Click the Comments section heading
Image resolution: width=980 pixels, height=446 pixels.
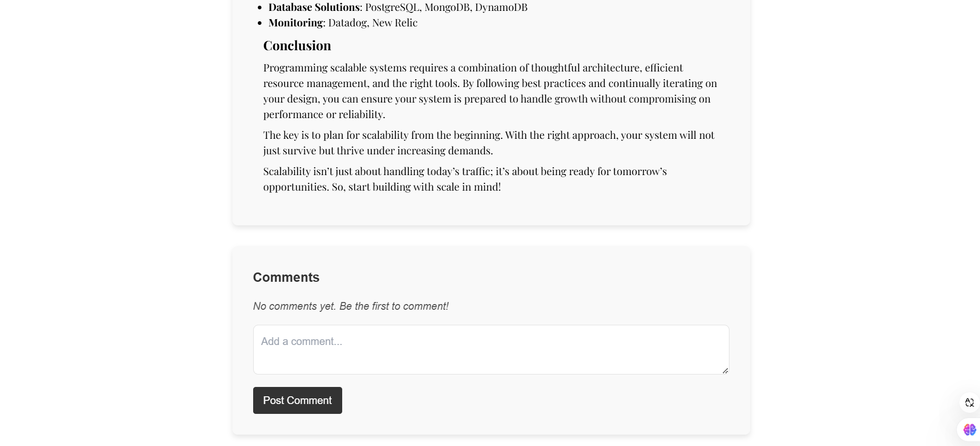tap(286, 277)
